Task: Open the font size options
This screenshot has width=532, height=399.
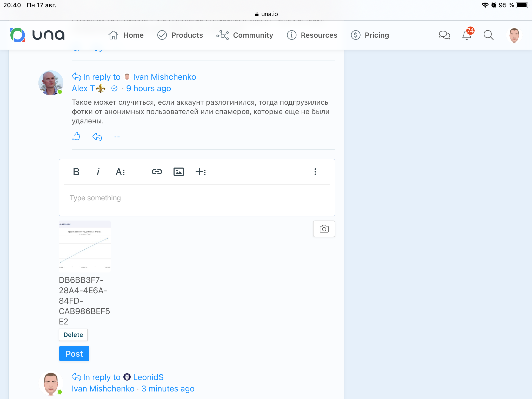Action: [120, 172]
